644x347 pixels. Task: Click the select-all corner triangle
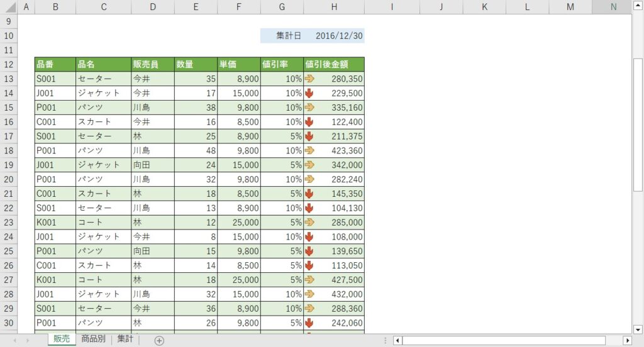pyautogui.click(x=9, y=7)
